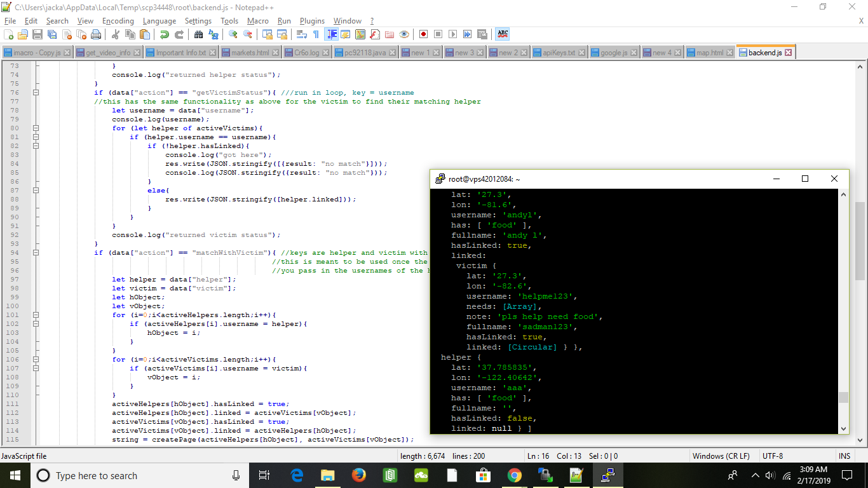Open the Plugins menu

pyautogui.click(x=312, y=21)
